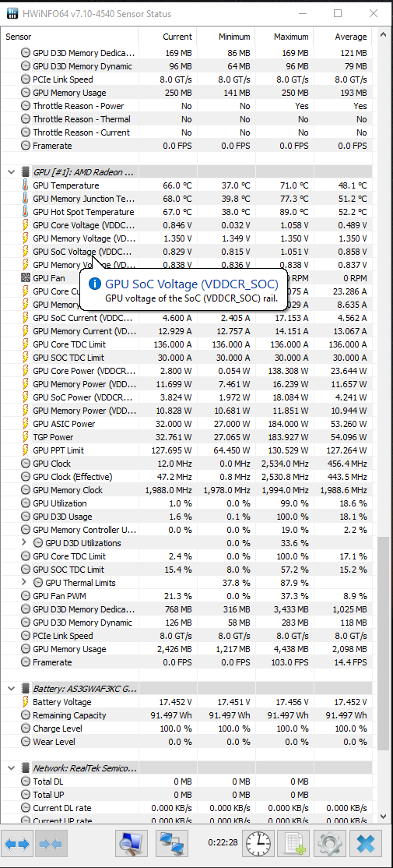Click circle icon beside Remaining Capacity
The width and height of the screenshot is (393, 868).
coord(26,715)
